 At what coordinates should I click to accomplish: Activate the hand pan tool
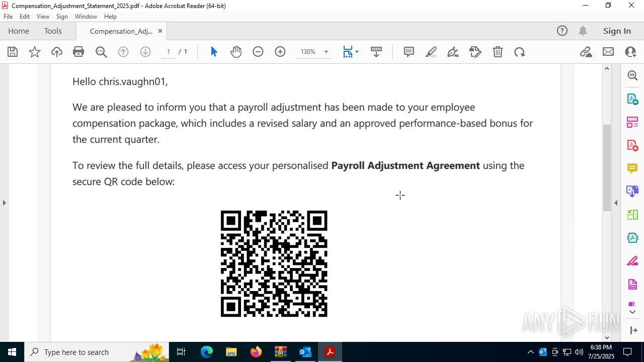click(x=236, y=52)
